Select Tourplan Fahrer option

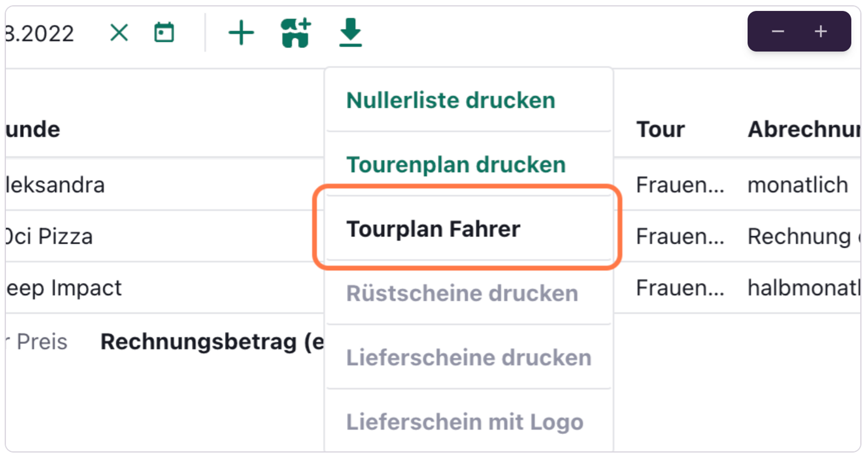pyautogui.click(x=433, y=229)
